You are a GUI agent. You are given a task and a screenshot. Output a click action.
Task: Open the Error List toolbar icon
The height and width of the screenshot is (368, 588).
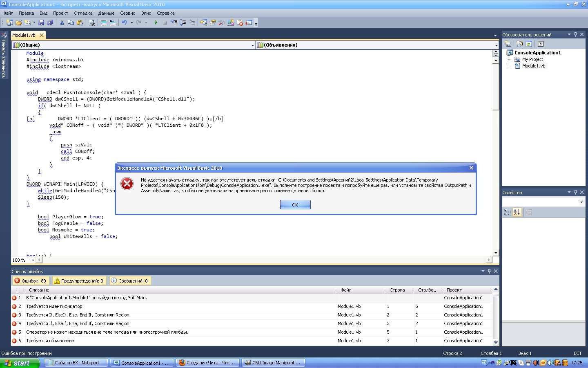pyautogui.click(x=240, y=23)
